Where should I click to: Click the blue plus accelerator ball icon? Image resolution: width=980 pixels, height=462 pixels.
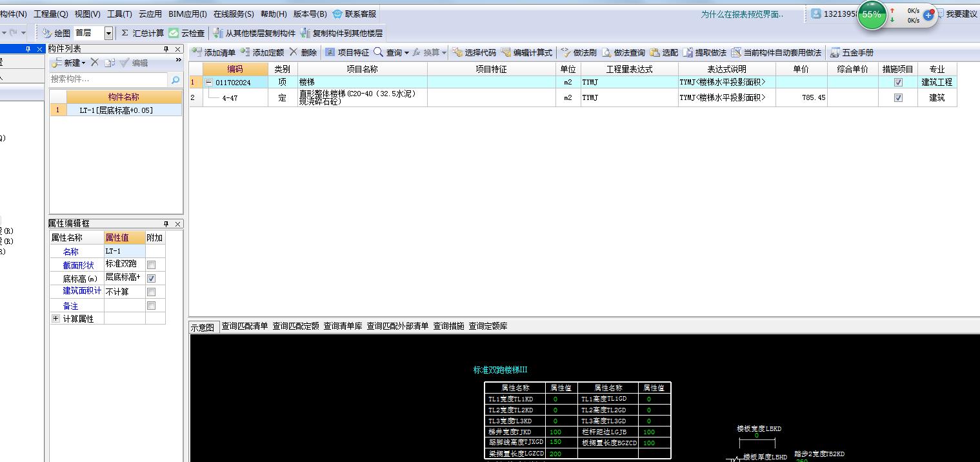tap(929, 15)
